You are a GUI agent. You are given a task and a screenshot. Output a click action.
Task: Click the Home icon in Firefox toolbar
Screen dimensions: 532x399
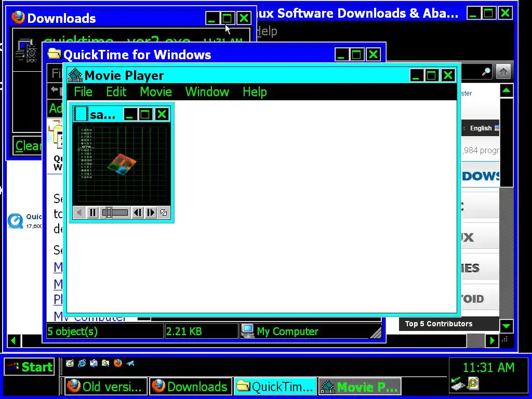coord(503,72)
